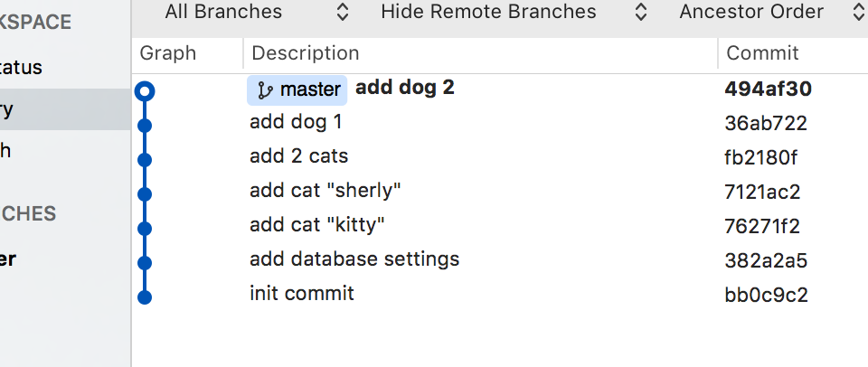Open the Ancestor Order dropdown
Viewport: 868px width, 367px height.
click(x=770, y=12)
